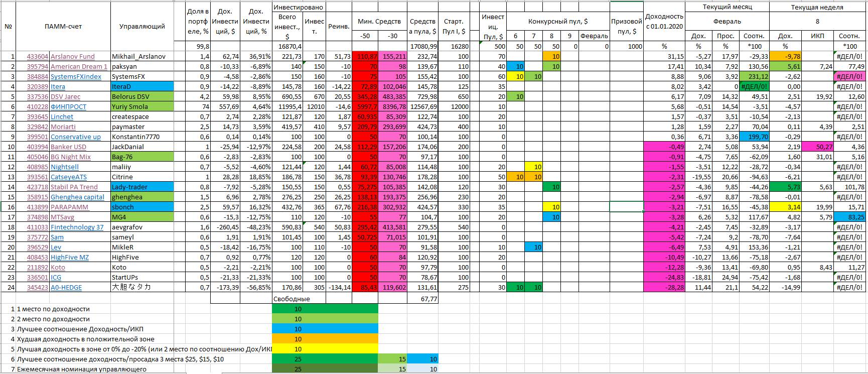Open the Stabil PA Trend link

(74, 187)
